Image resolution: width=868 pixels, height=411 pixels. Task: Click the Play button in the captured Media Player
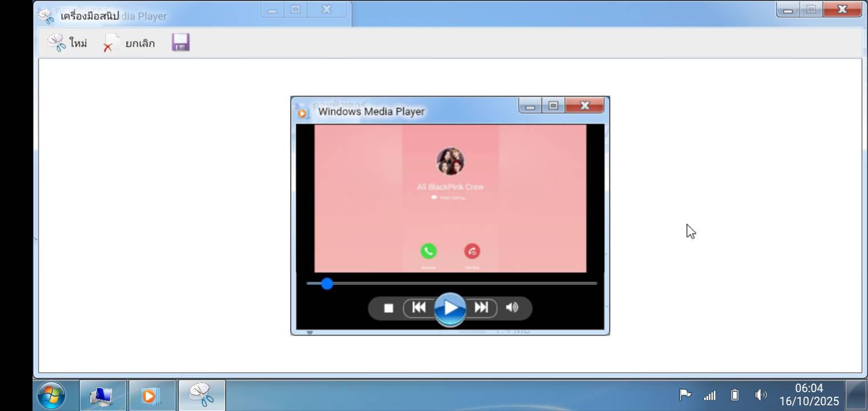(450, 308)
